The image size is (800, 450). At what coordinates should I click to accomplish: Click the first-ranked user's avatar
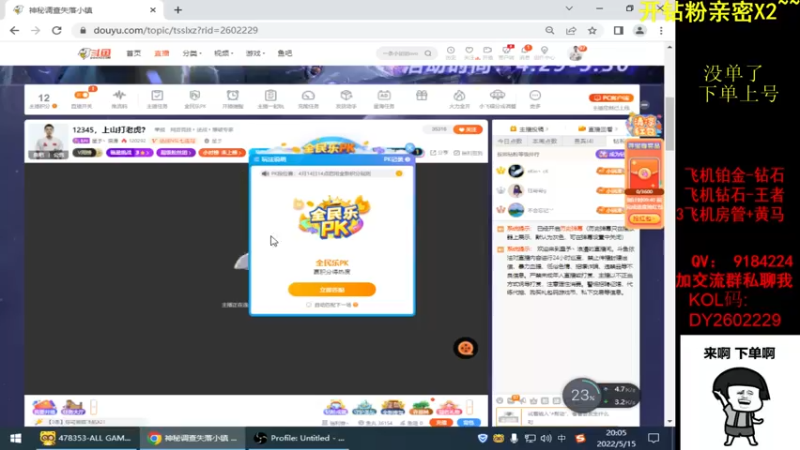point(516,171)
